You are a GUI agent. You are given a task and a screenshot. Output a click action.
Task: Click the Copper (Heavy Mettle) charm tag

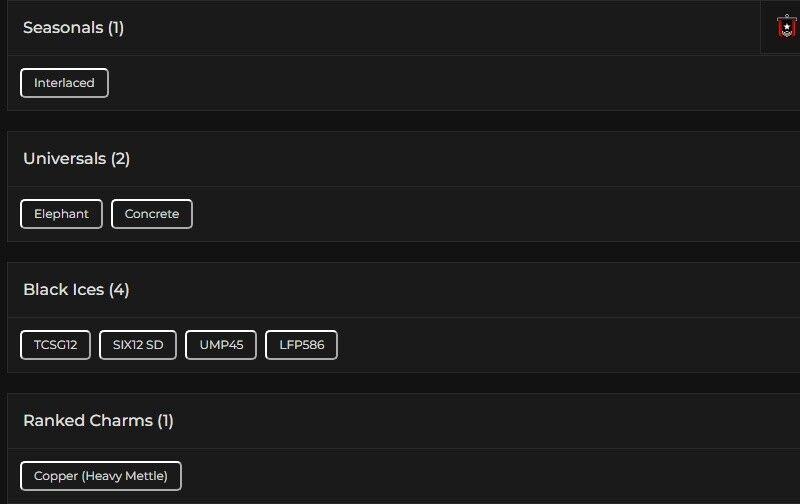click(x=101, y=476)
